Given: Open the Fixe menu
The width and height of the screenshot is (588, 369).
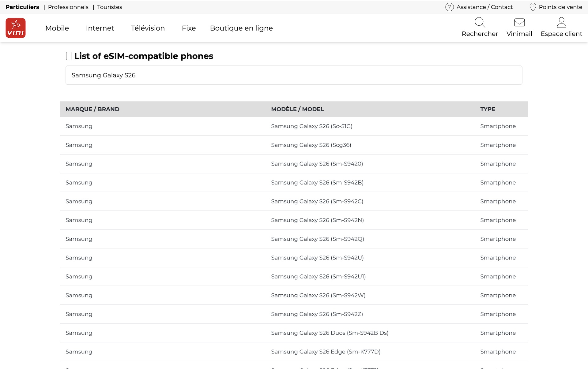Looking at the screenshot, I should (189, 28).
